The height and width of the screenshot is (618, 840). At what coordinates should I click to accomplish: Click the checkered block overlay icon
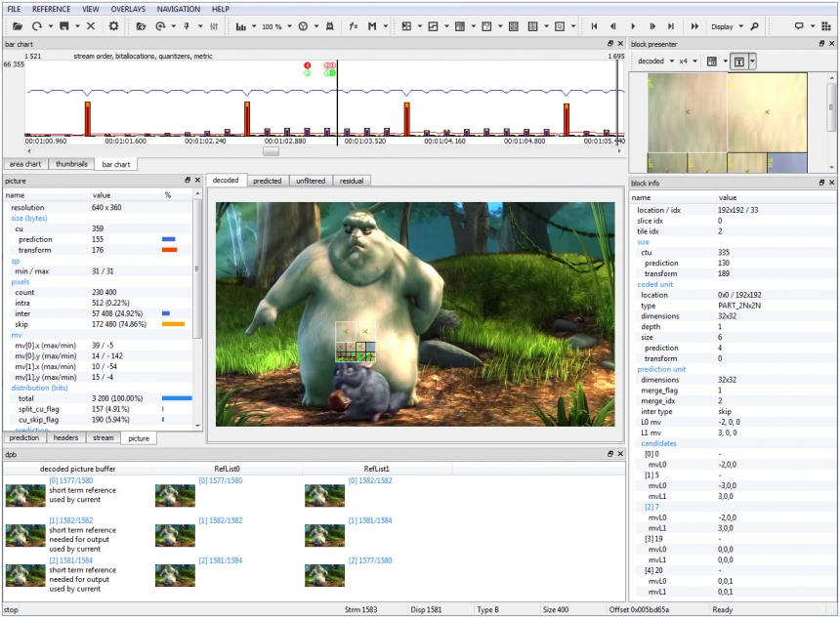406,26
